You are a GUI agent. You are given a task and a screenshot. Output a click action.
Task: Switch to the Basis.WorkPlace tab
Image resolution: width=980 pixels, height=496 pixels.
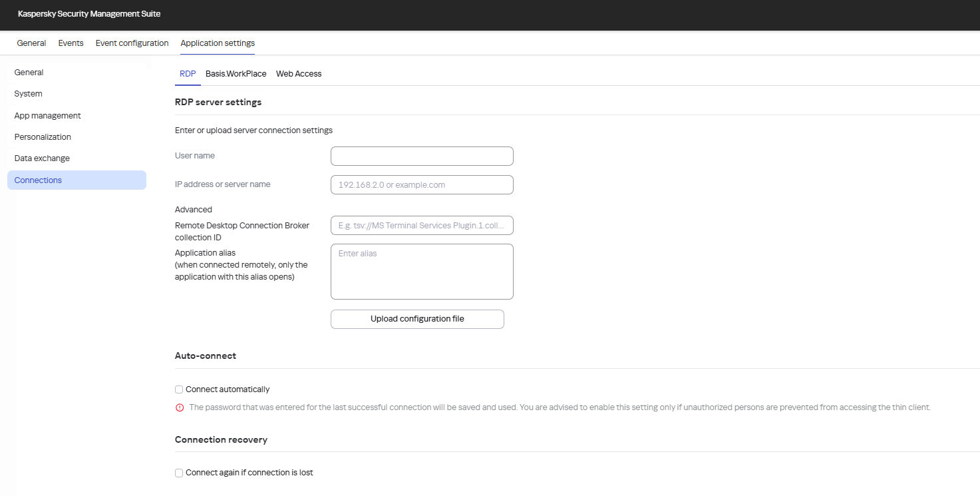[236, 74]
